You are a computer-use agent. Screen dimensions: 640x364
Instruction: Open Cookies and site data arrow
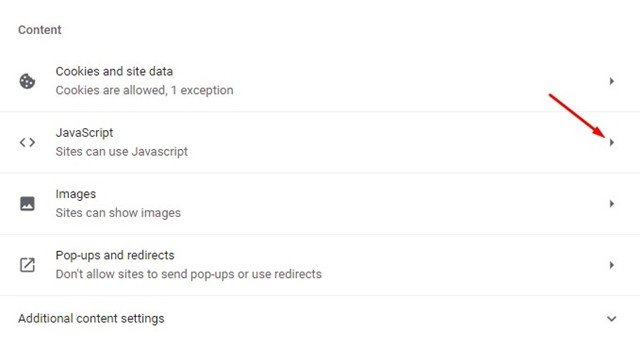pyautogui.click(x=611, y=81)
